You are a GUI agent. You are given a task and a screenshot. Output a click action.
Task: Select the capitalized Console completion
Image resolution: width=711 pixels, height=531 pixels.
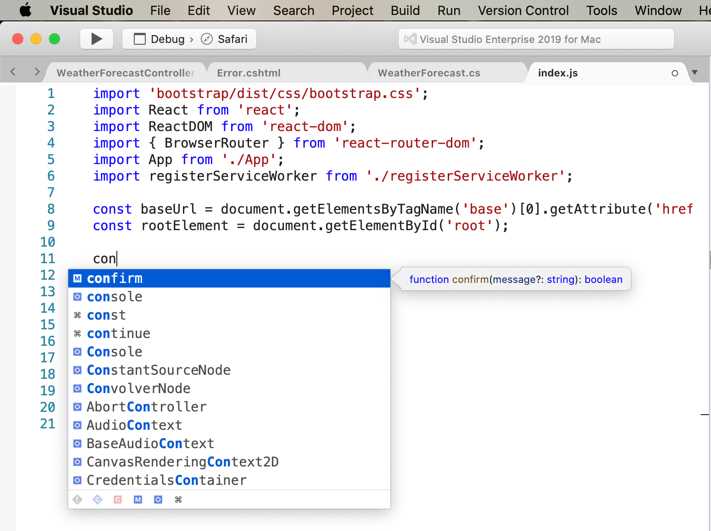229,351
